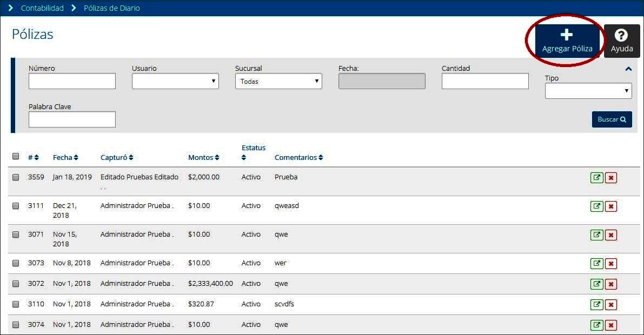The height and width of the screenshot is (335, 644).
Task: Delete póliza 3111 with red X
Action: 610,206
